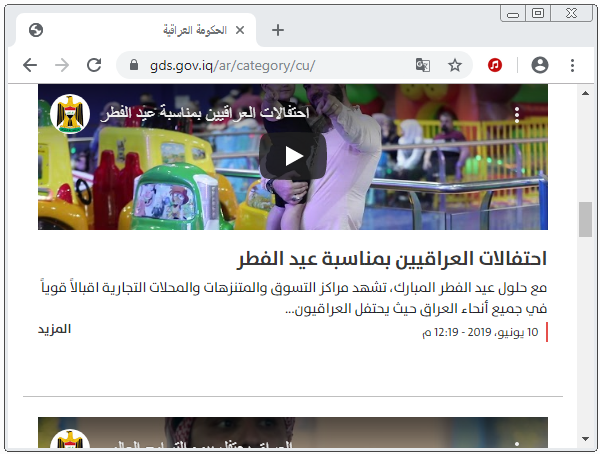Reload the current page
This screenshot has height=454, width=600.
click(94, 65)
